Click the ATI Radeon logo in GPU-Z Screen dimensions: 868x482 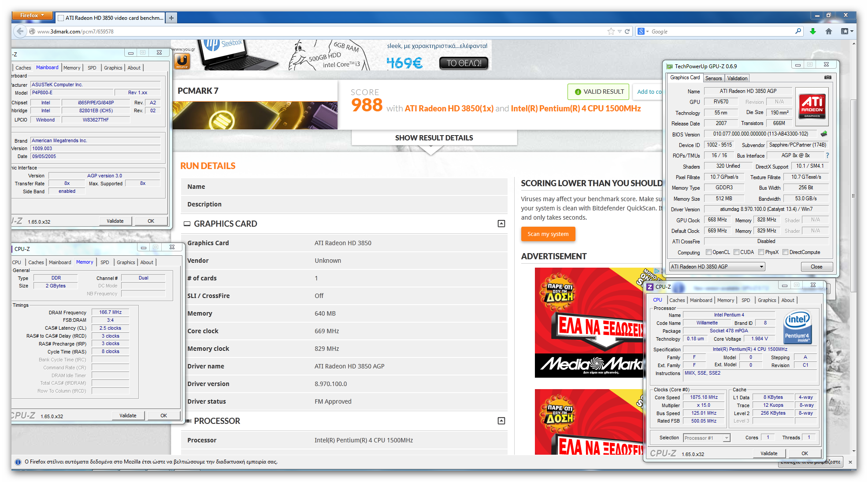812,107
